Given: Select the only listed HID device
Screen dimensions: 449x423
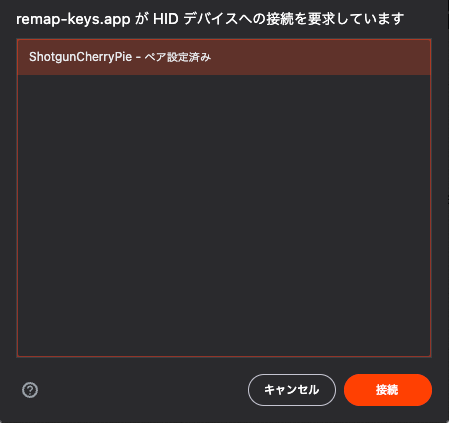Looking at the screenshot, I should pyautogui.click(x=224, y=57).
